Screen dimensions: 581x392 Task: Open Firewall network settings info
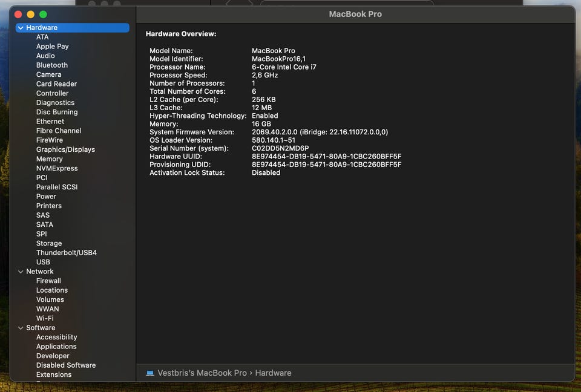pyautogui.click(x=48, y=281)
